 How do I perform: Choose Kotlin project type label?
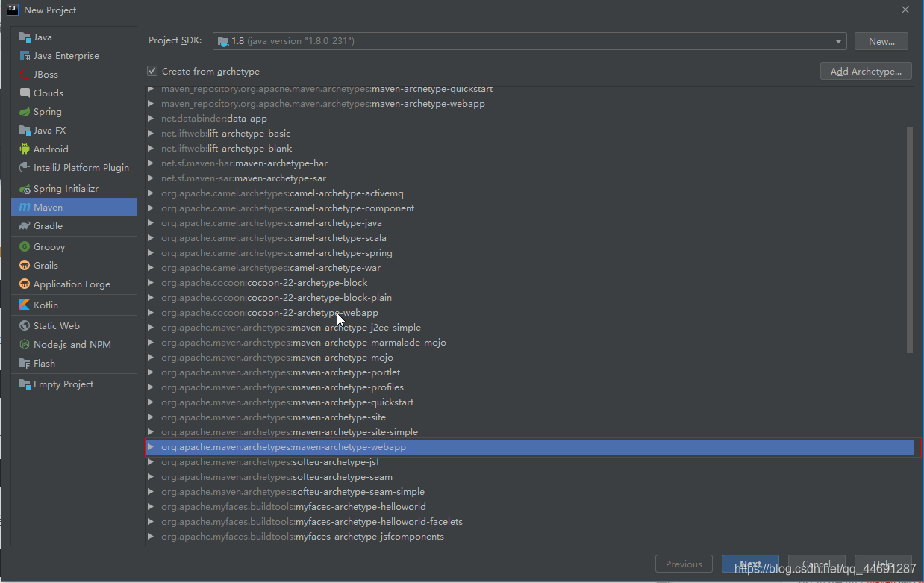(46, 305)
